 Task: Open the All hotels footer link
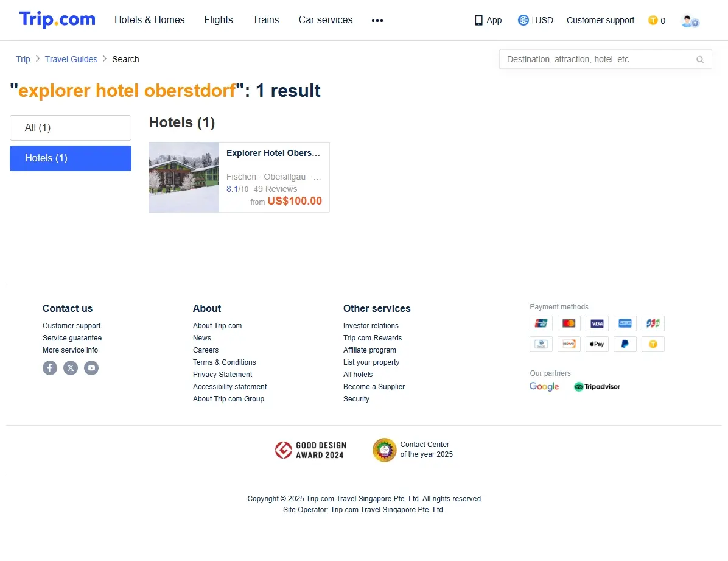(358, 375)
